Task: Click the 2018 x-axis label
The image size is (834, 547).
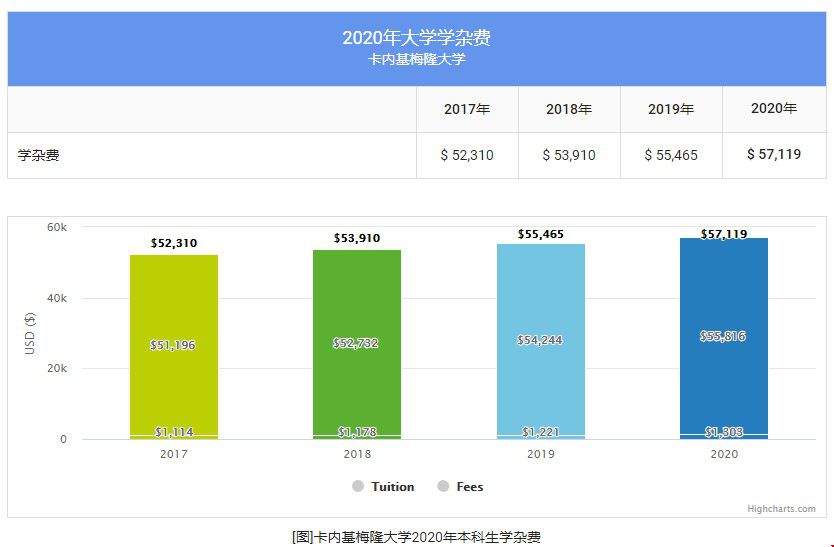Action: [x=357, y=454]
